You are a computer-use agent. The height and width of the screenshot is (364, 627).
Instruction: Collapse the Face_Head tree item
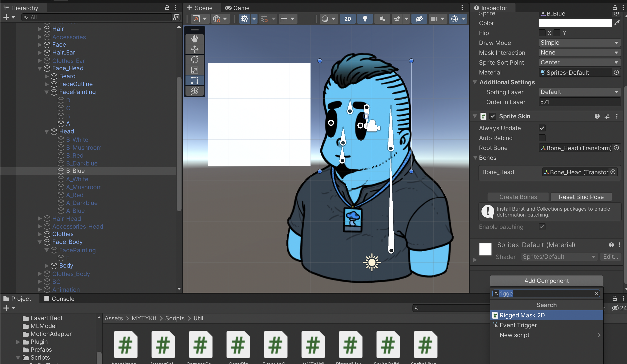pos(40,68)
